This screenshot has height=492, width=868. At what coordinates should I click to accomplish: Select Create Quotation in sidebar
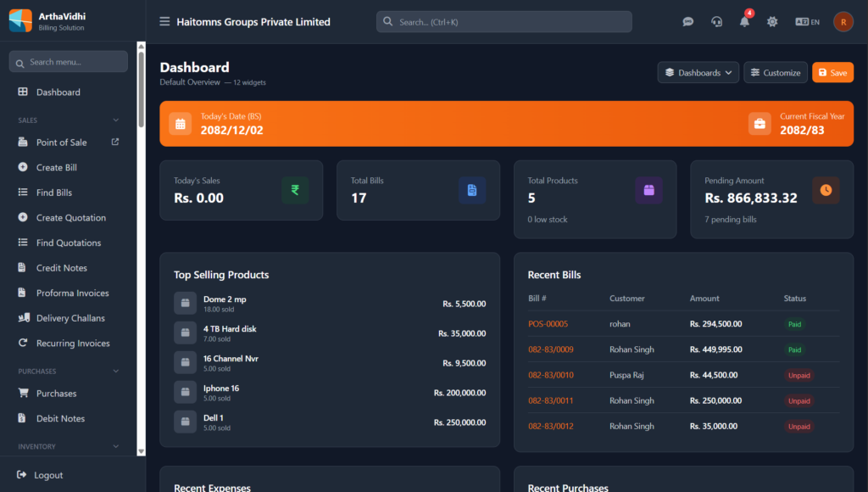[x=70, y=218]
